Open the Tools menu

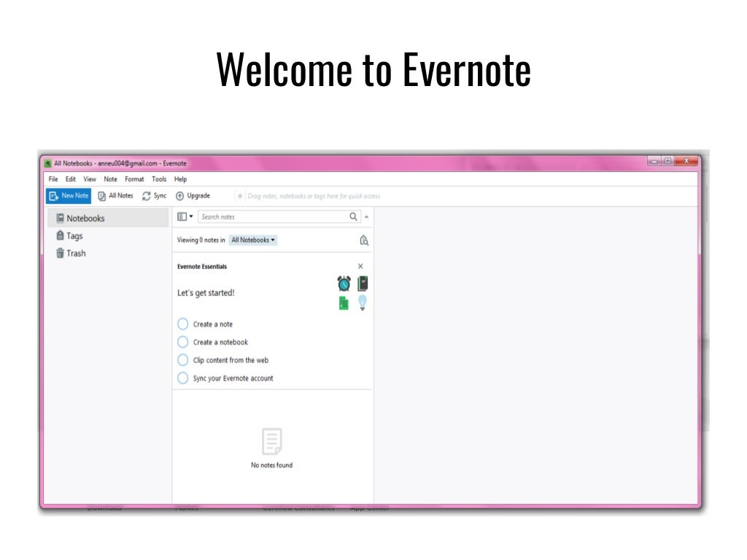159,179
